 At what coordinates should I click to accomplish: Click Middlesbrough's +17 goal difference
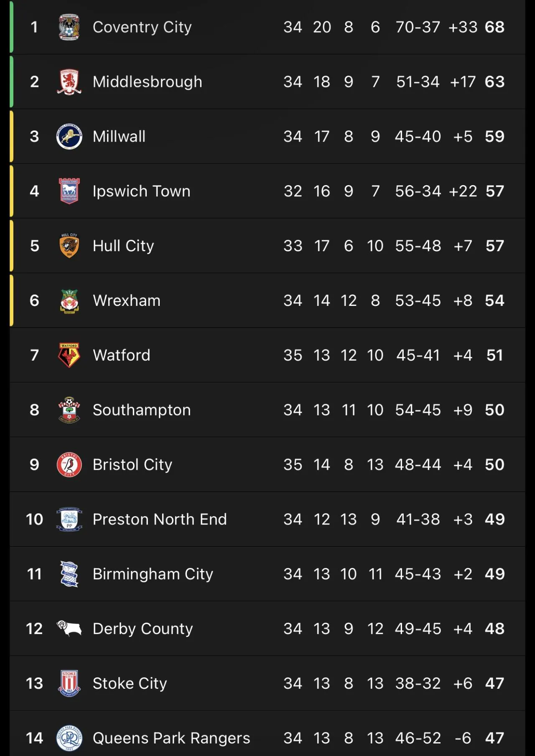pos(463,82)
